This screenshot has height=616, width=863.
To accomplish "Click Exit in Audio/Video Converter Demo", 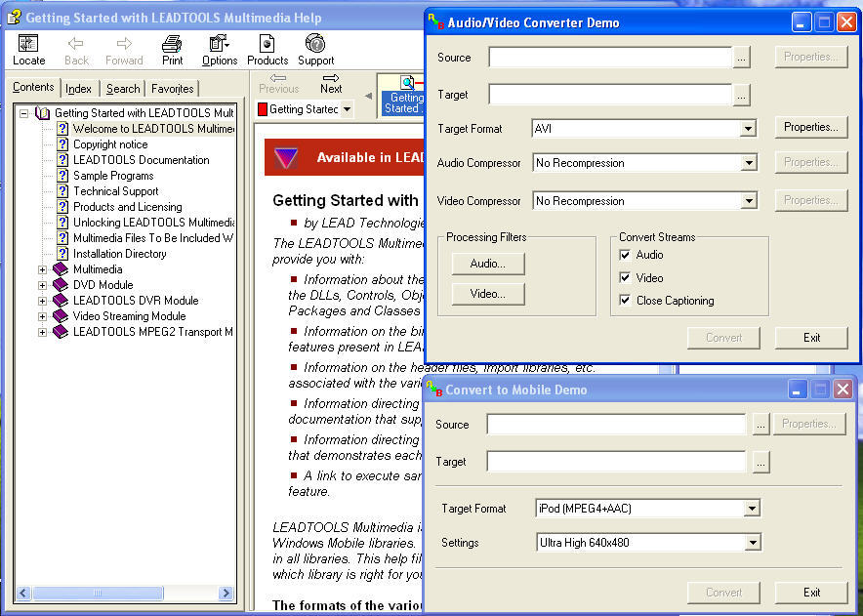I will click(x=811, y=338).
